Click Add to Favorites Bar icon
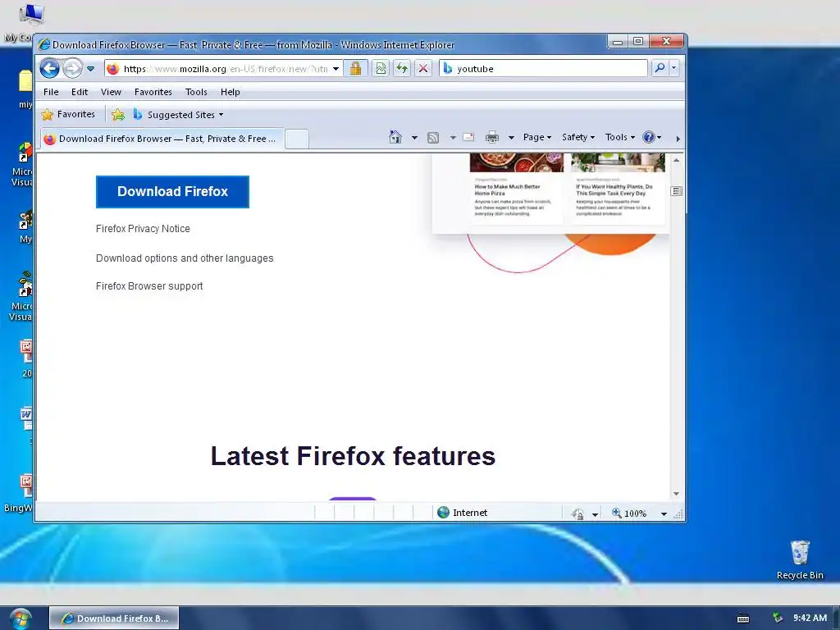Viewport: 840px width, 630px height. [118, 115]
